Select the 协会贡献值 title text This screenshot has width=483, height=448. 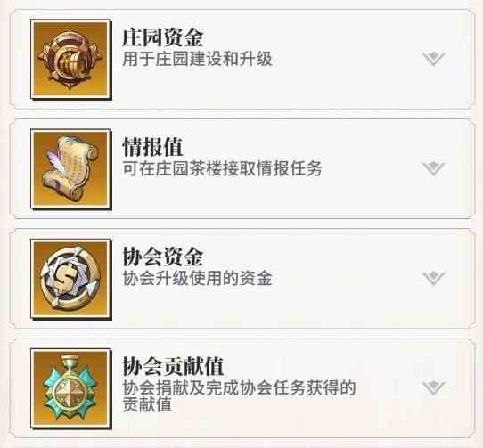(173, 366)
